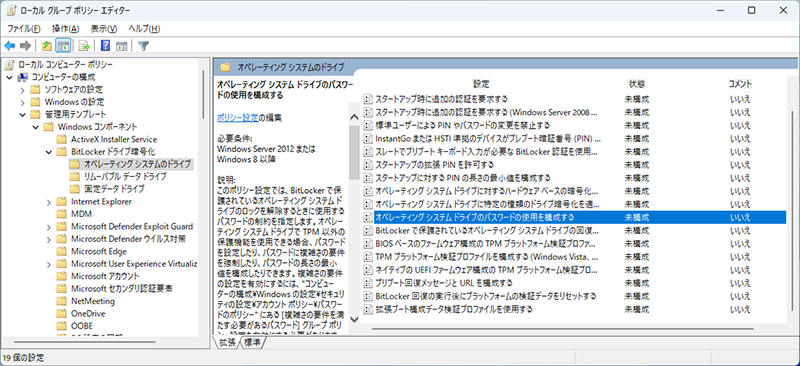This screenshot has height=366, width=800.
Task: Select スタートアップ時に追加の認証を要求する (Windows Server 2008 row
Action: (573, 112)
